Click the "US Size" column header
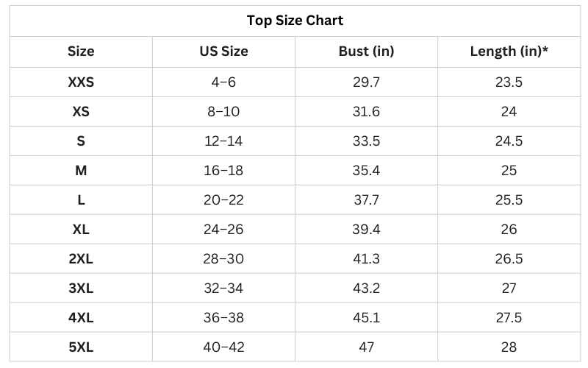This screenshot has width=588, height=368. pos(223,52)
